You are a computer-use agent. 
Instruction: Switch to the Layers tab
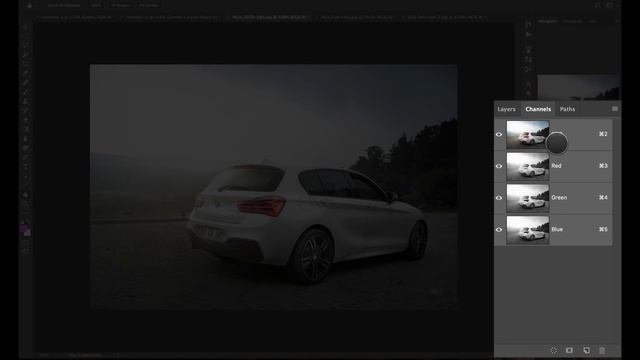pos(507,109)
